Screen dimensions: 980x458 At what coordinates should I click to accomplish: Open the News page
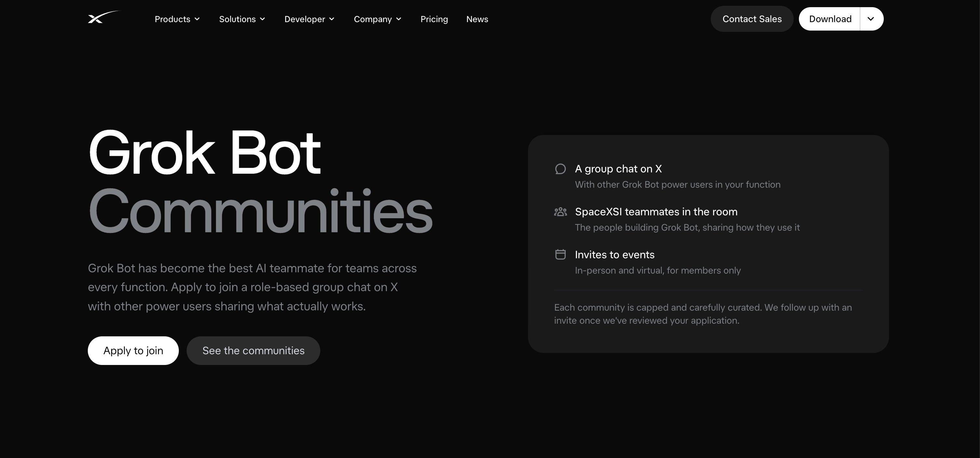click(x=477, y=19)
